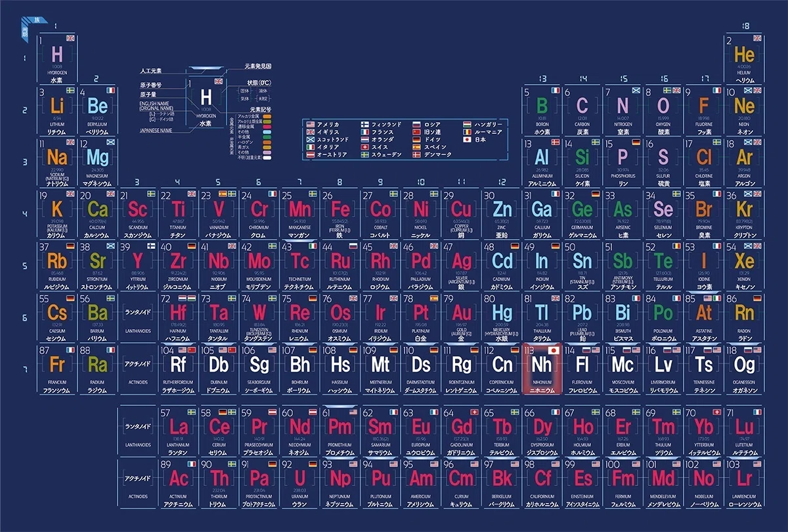Click the legend flag beside オーストリア
Image resolution: width=788 pixels, height=532 pixels.
point(310,154)
